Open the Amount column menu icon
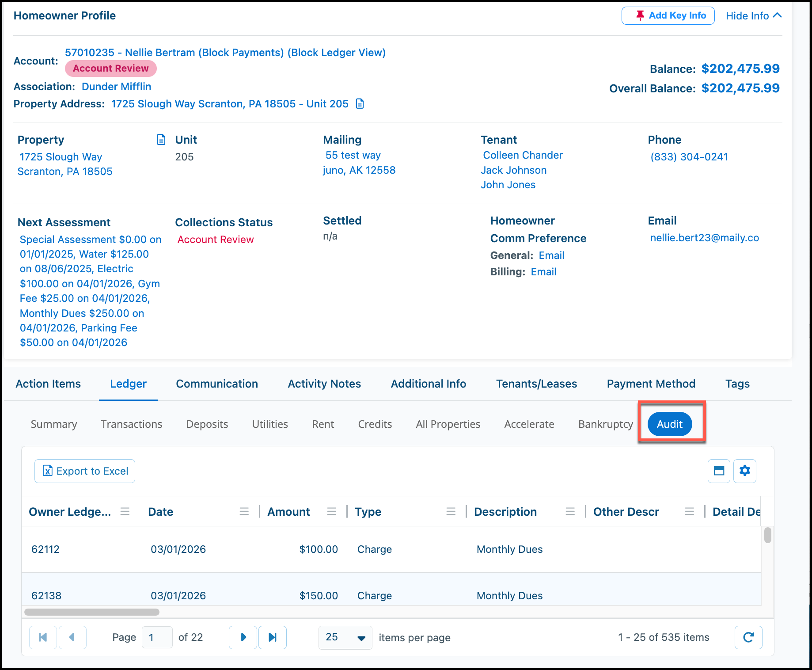Viewport: 812px width, 670px height. [x=331, y=512]
